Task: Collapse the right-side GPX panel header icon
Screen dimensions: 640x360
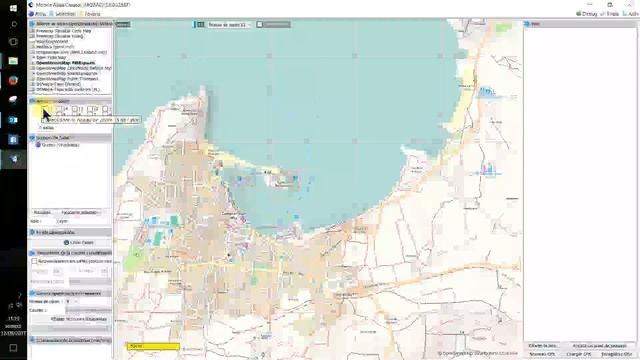Action: pos(527,24)
